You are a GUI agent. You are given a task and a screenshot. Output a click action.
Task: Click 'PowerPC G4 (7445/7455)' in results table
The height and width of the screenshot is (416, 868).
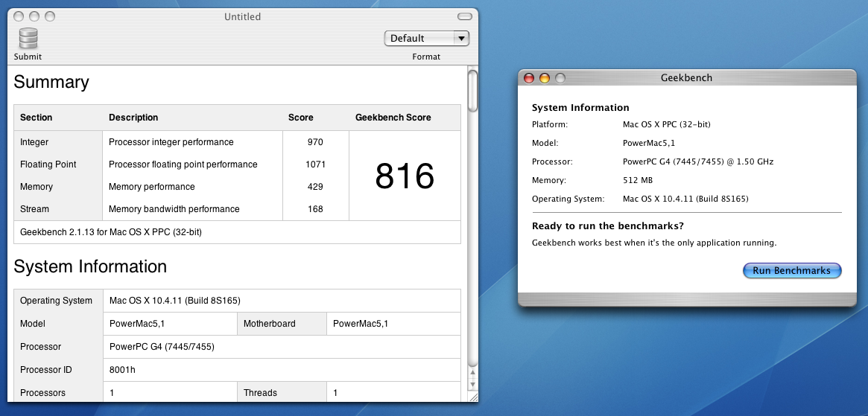(162, 347)
